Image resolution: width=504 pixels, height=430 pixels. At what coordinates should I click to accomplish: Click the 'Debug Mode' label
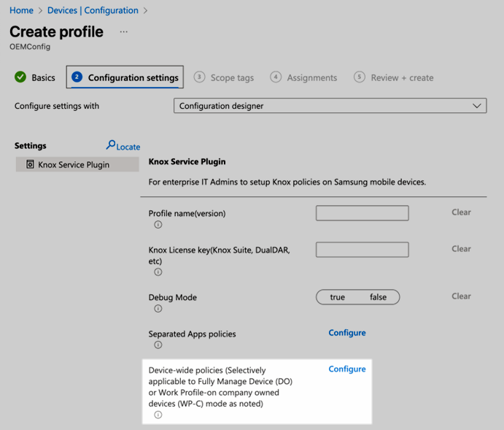173,297
